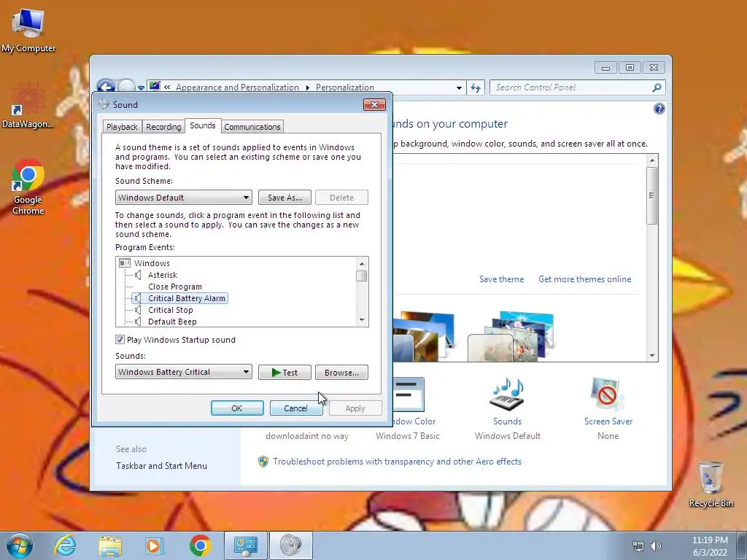Select the Asterisk program event
The height and width of the screenshot is (560, 747).
(x=163, y=275)
